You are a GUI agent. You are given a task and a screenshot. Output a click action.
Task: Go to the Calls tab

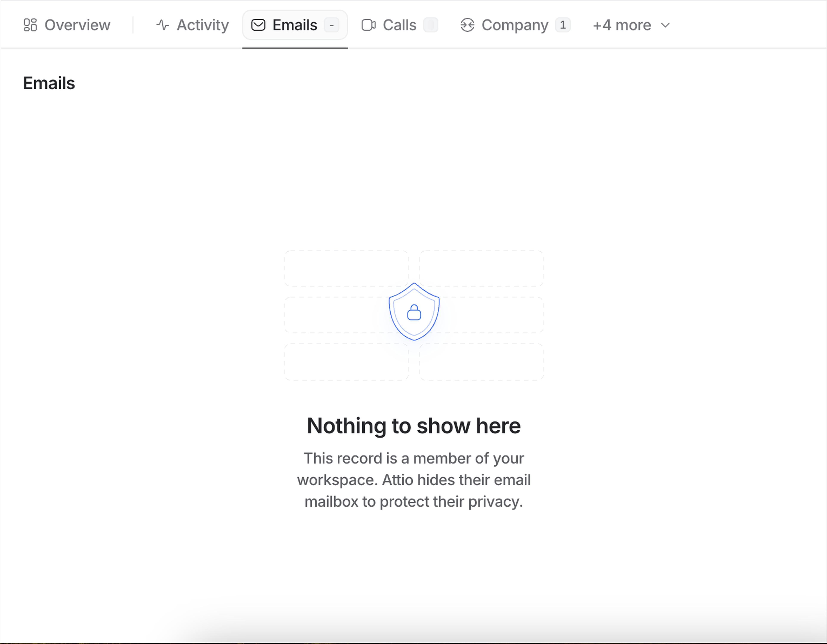click(x=399, y=25)
